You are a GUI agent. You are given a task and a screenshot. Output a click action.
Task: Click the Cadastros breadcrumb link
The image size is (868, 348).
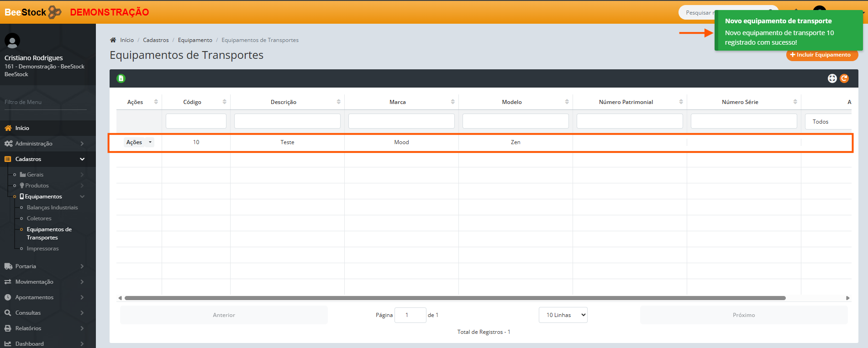156,40
